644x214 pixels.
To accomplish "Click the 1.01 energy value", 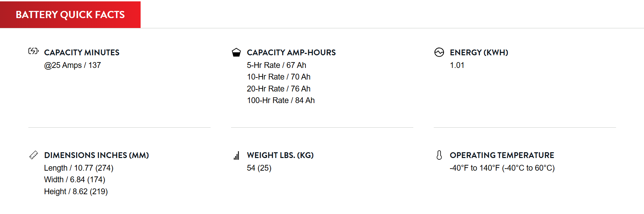I will 457,65.
